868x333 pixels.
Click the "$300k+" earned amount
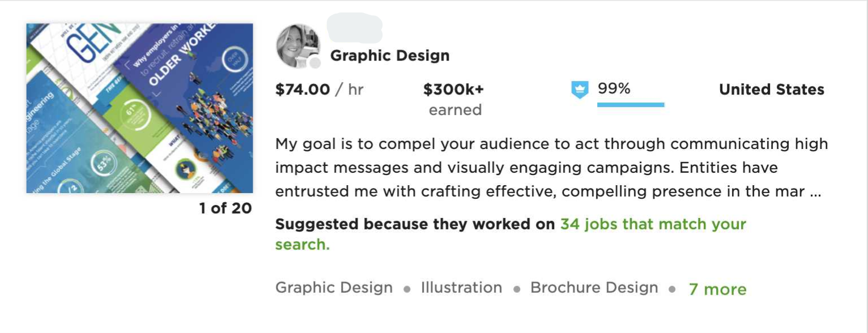pyautogui.click(x=453, y=89)
